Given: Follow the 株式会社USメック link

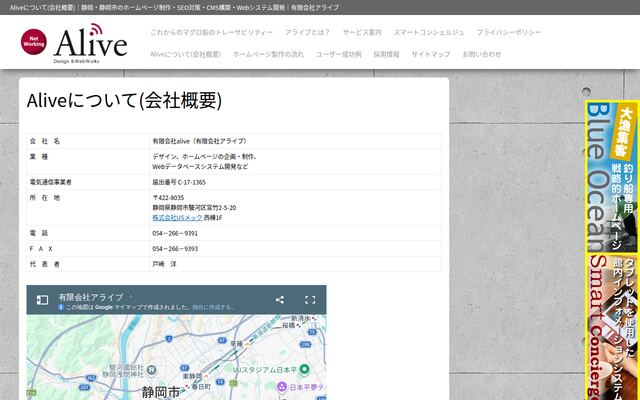Looking at the screenshot, I should click(x=177, y=218).
